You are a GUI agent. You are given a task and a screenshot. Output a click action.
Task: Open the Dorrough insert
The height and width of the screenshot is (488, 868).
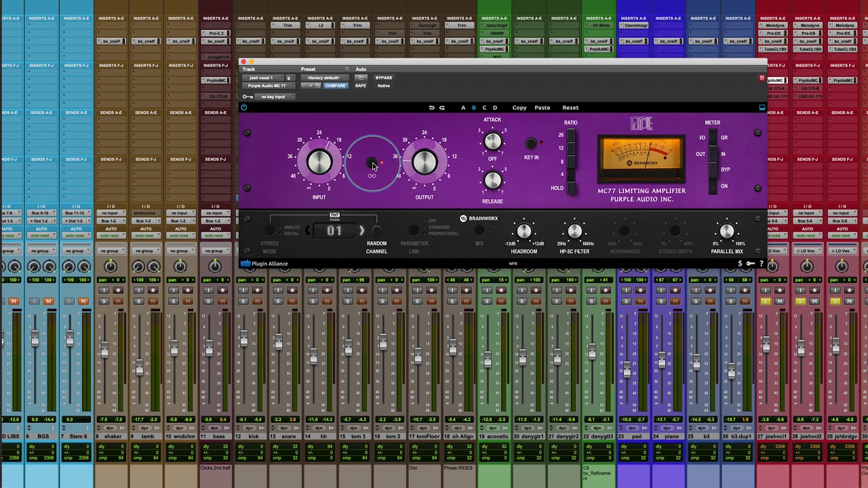point(426,26)
